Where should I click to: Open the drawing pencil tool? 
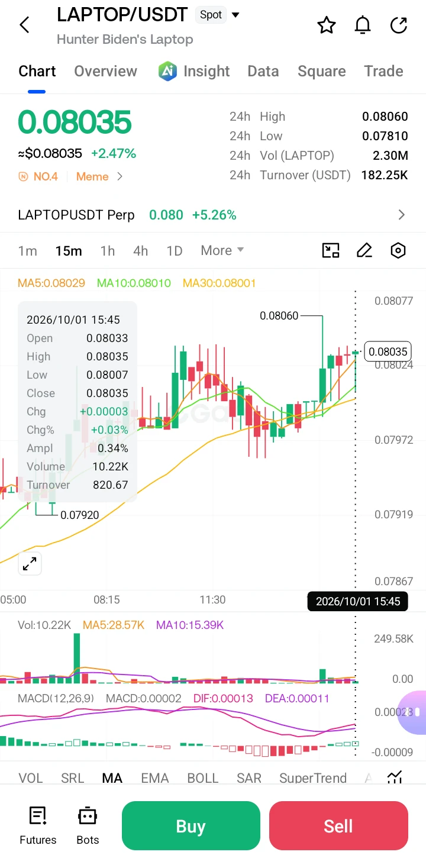point(364,251)
